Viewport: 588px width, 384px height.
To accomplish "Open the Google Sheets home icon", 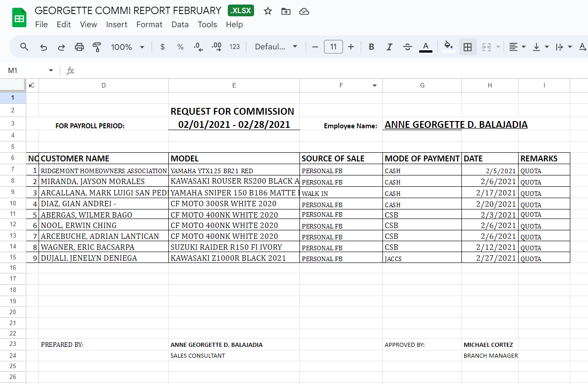I will pos(19,18).
